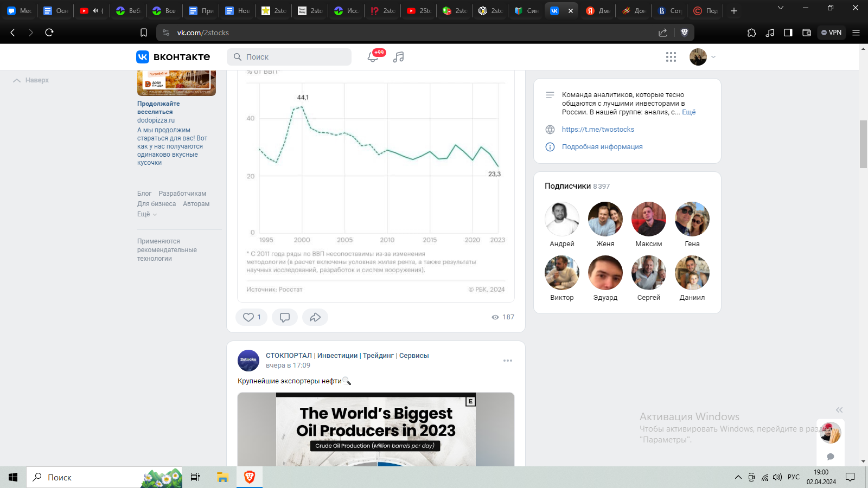This screenshot has width=868, height=488.
Task: Show hidden system tray icons chevron
Action: pyautogui.click(x=738, y=477)
